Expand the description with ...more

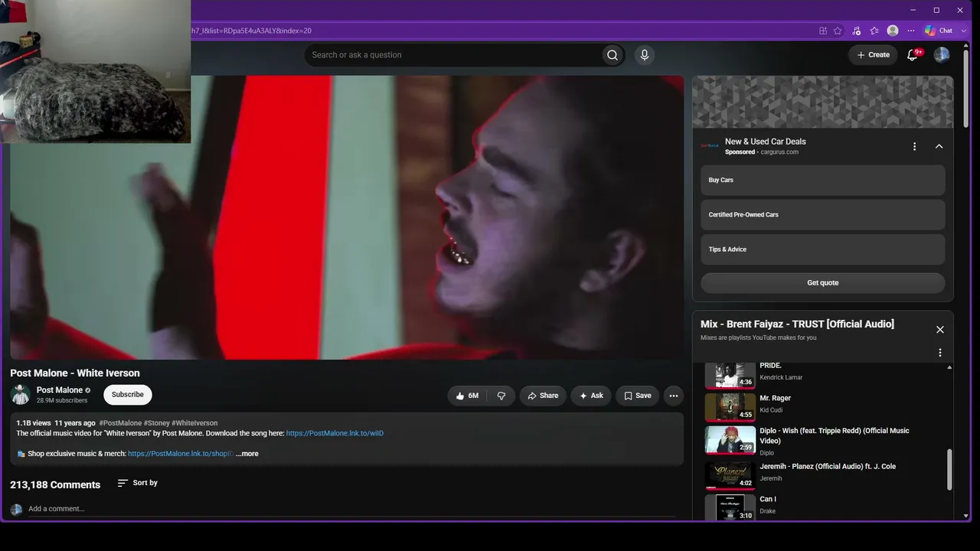click(247, 454)
